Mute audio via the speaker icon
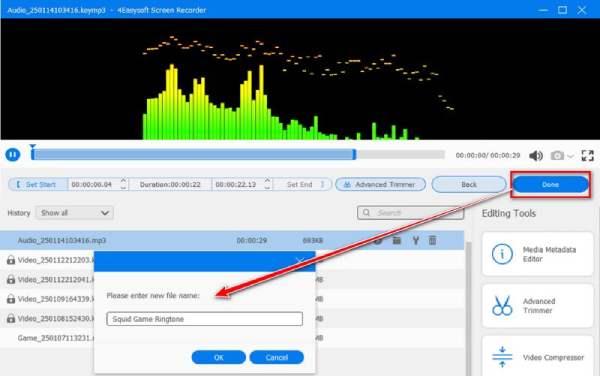Screen dimensions: 600x376 tap(536, 156)
